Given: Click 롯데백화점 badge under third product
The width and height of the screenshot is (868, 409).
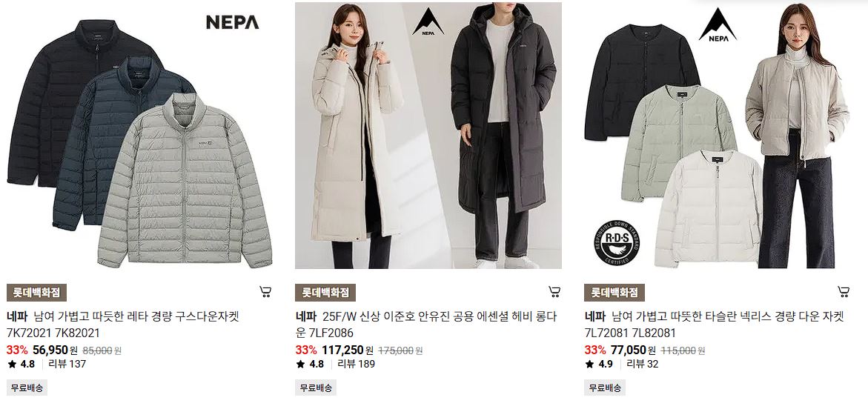Looking at the screenshot, I should point(614,293).
